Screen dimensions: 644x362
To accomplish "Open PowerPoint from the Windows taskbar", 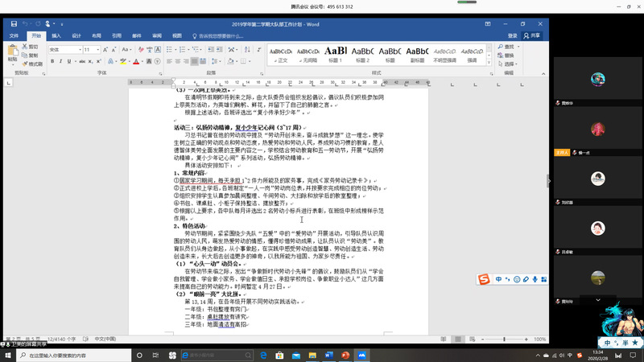I will click(345, 355).
